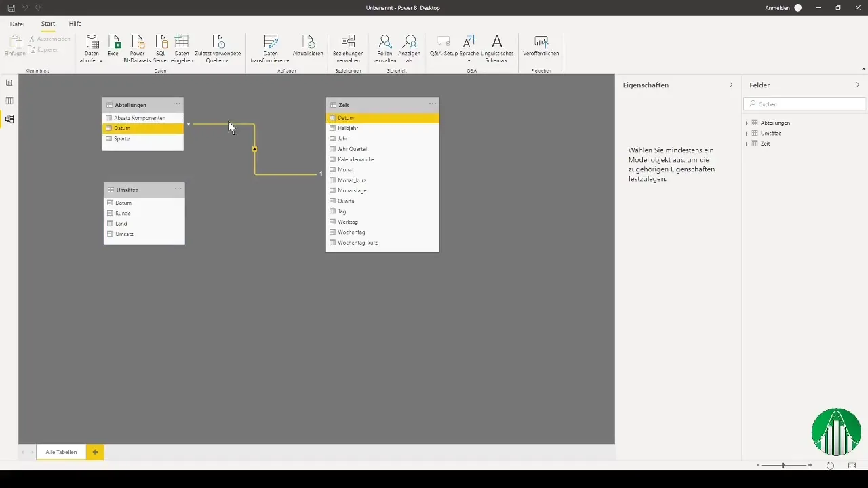Screen dimensions: 868x488
Task: Select the Umsatz field in Umsätze table
Action: point(144,234)
